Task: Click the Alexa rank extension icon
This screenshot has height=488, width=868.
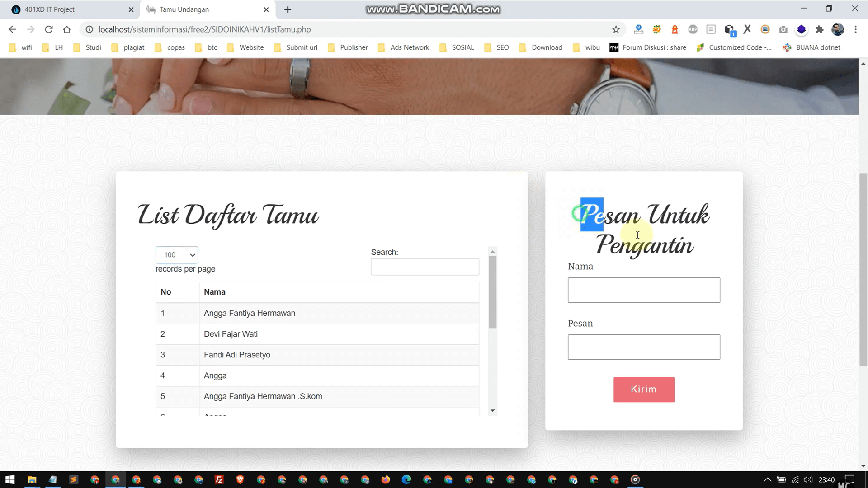Action: click(638, 29)
